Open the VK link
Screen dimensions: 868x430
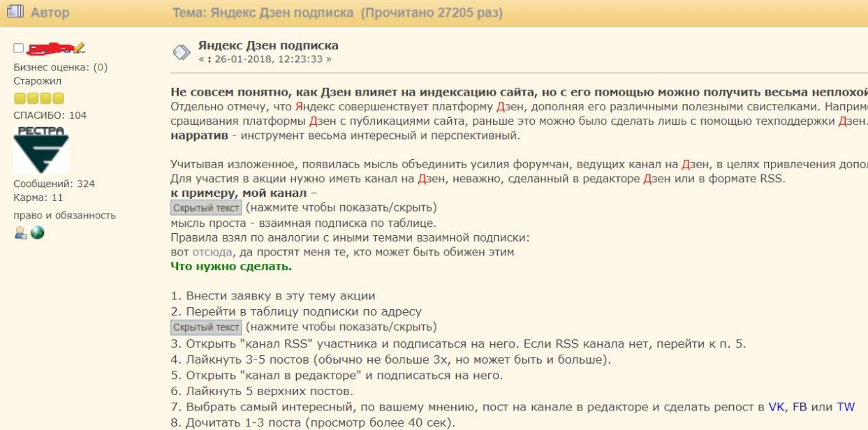[x=777, y=407]
